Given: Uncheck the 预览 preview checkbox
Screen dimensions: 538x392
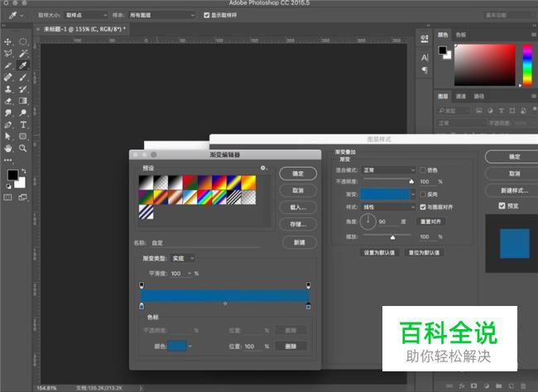Looking at the screenshot, I should 502,206.
